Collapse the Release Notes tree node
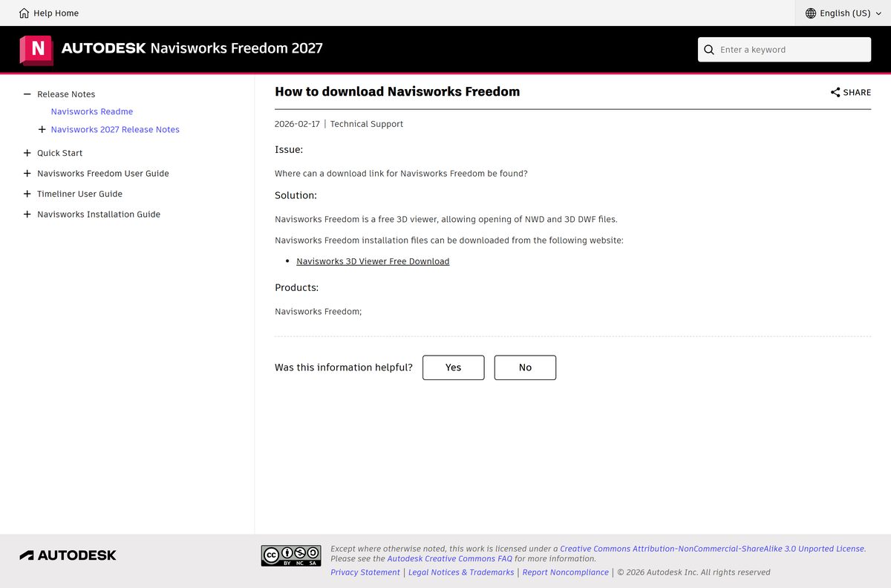 [x=27, y=94]
